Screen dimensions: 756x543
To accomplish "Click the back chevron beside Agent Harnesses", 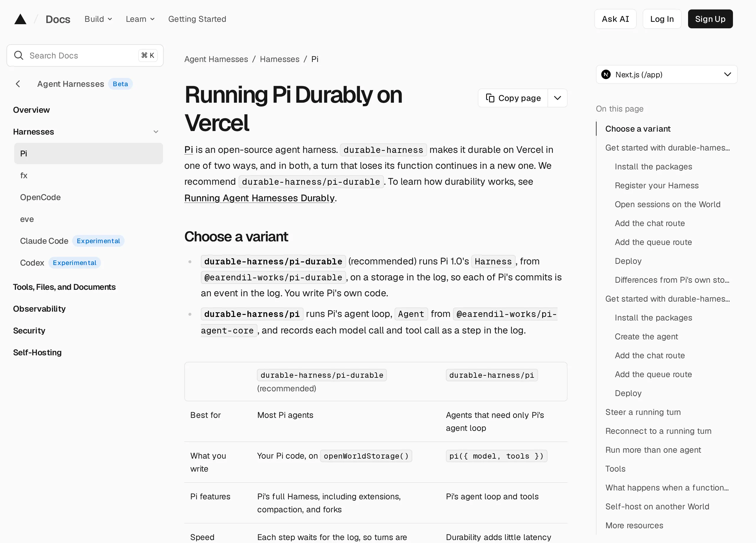I will coord(18,84).
